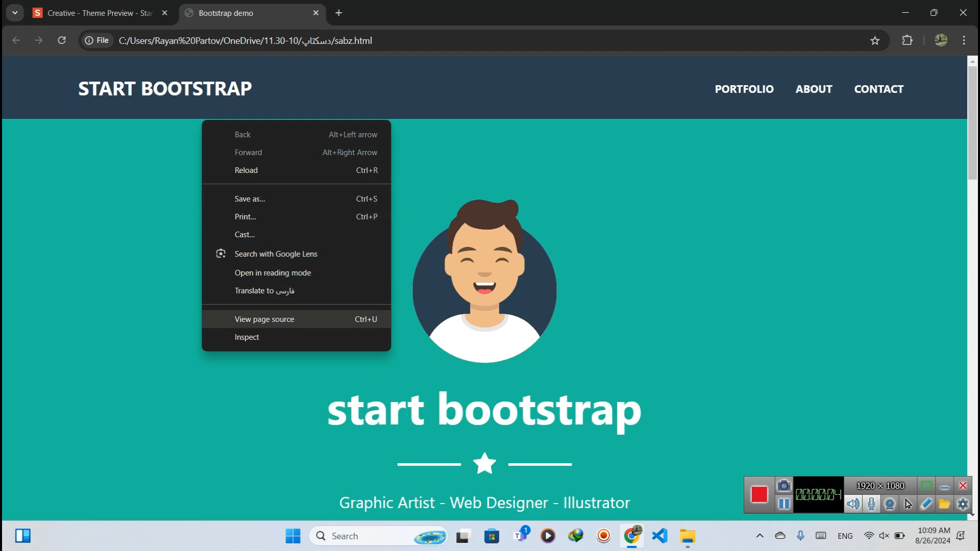980x551 pixels.
Task: Minimize the recorder toolbar with the blue dash
Action: coord(944,486)
